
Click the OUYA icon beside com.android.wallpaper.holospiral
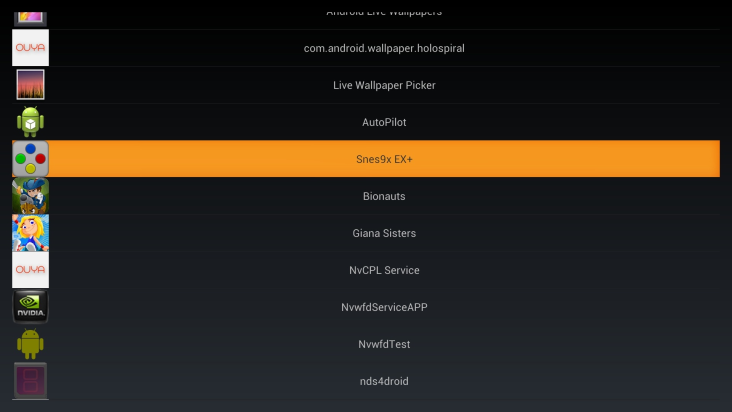click(x=30, y=48)
